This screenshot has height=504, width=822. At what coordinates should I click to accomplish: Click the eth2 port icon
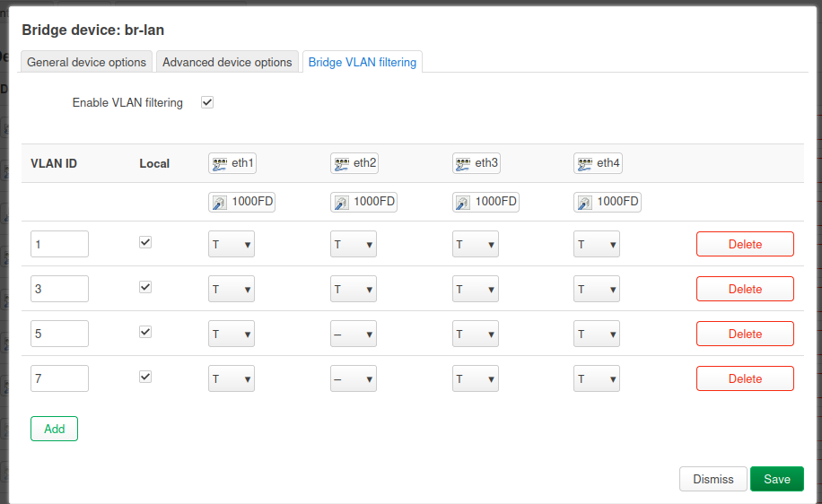pyautogui.click(x=342, y=163)
